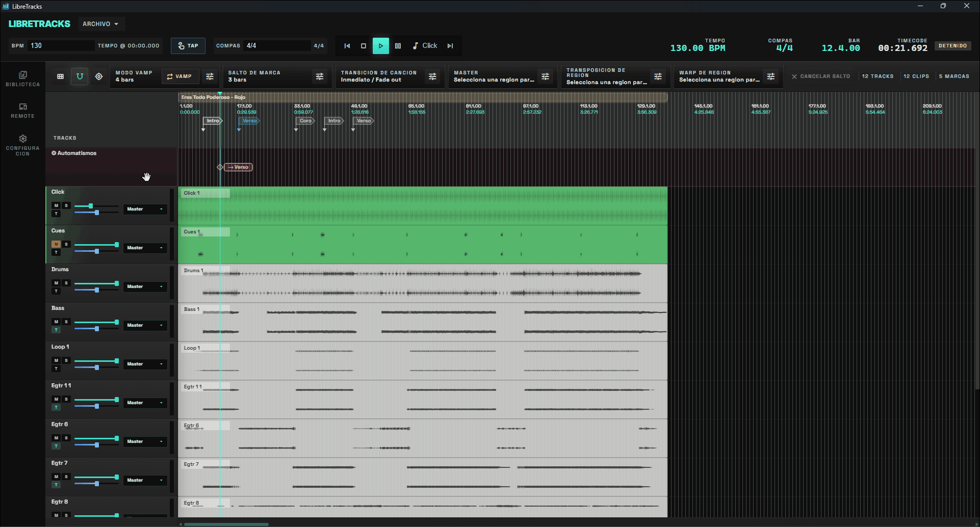Adjust the Egtr 6 pan slider

(96, 445)
